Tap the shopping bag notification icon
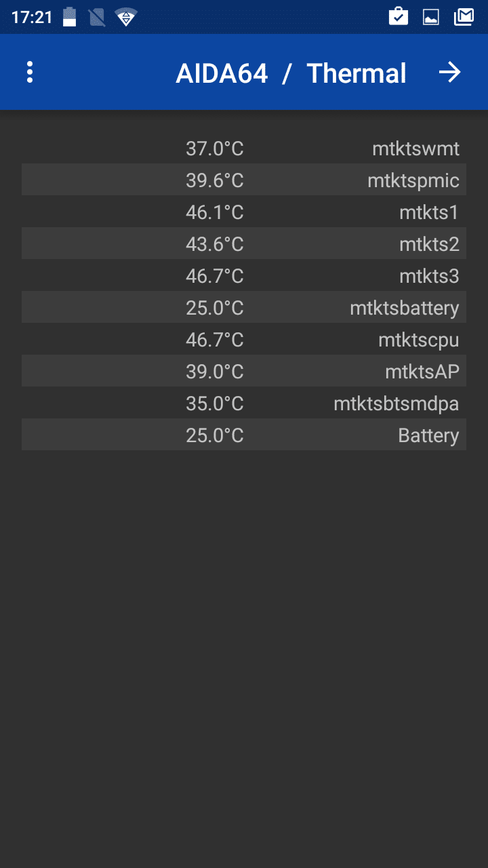 399,17
